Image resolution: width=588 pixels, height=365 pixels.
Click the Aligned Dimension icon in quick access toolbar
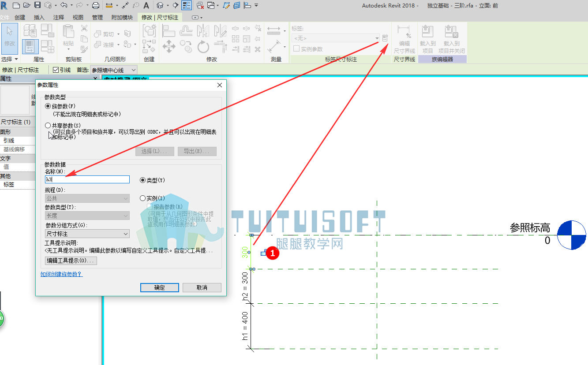[125, 5]
